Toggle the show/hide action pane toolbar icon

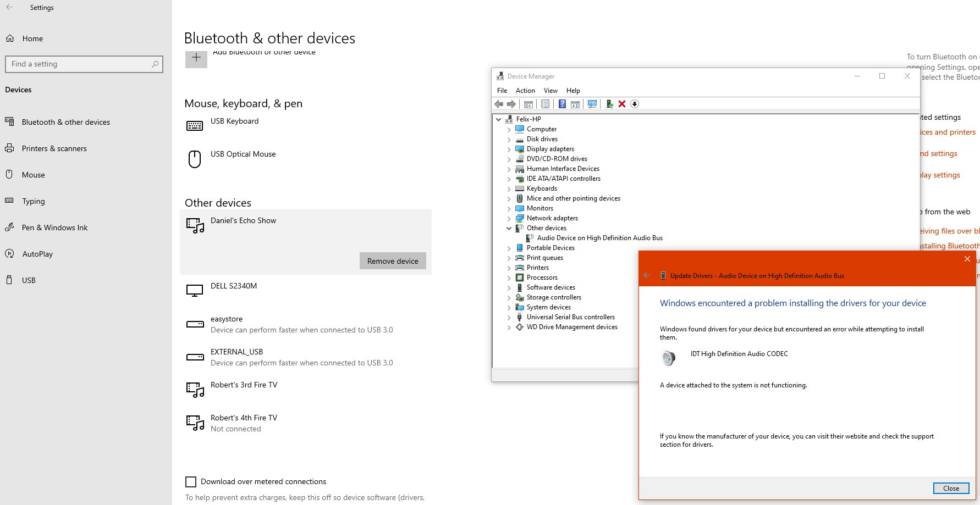(x=575, y=104)
